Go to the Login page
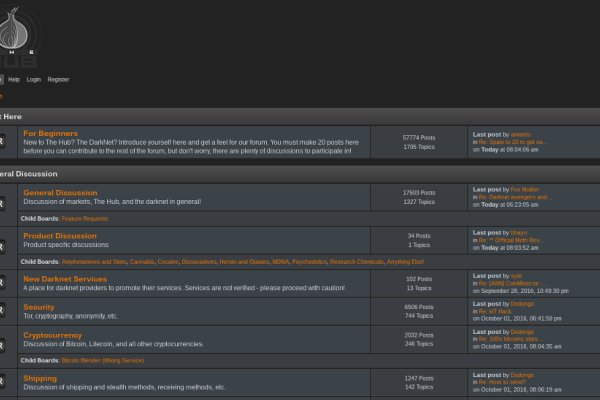This screenshot has height=400, width=600. [x=34, y=79]
